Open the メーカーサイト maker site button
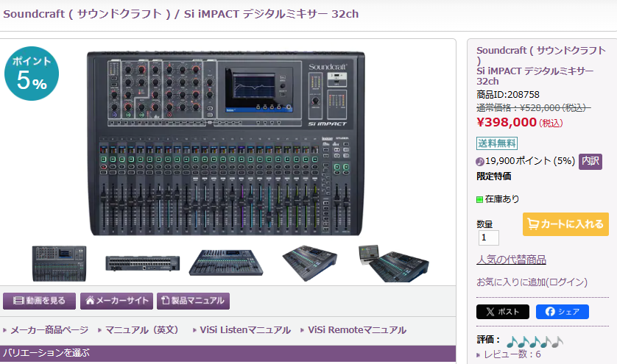Screen dimensions: 617x364 tap(116, 301)
